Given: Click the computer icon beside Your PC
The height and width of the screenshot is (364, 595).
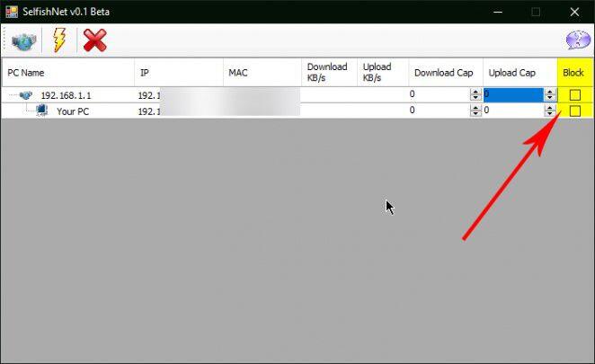Looking at the screenshot, I should [41, 111].
